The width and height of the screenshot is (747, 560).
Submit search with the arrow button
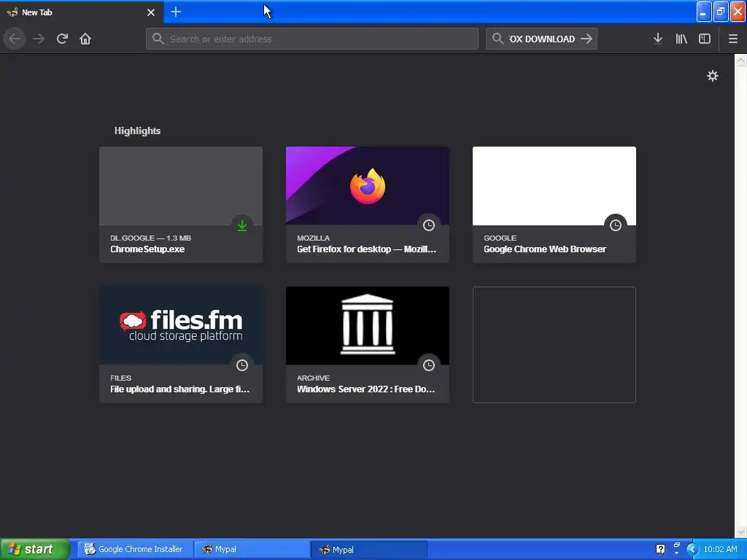587,39
